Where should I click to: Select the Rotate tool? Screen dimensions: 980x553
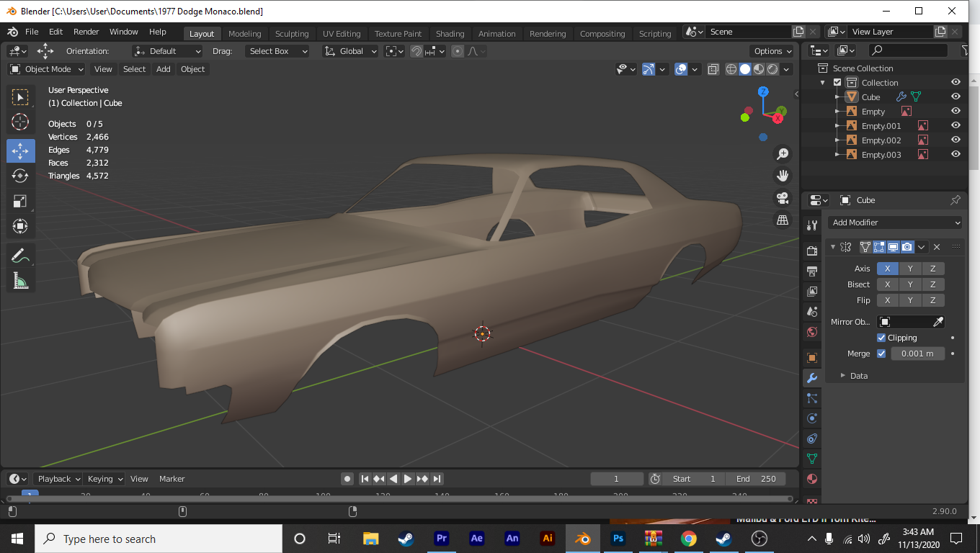pos(20,176)
